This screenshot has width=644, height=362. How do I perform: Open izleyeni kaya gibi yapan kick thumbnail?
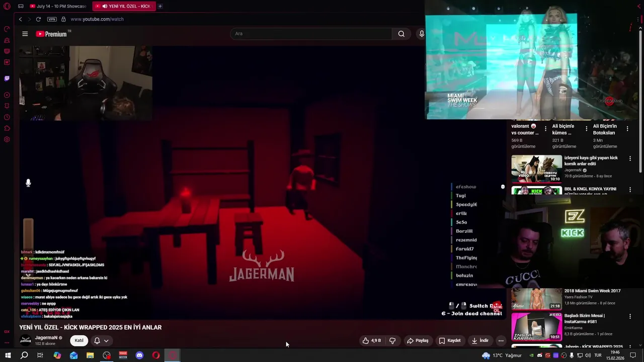(537, 168)
